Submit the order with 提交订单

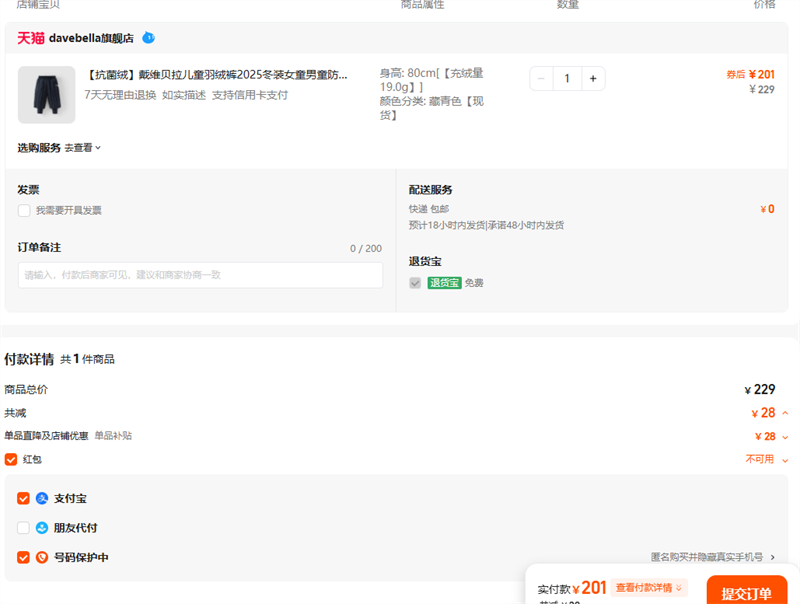(x=746, y=592)
